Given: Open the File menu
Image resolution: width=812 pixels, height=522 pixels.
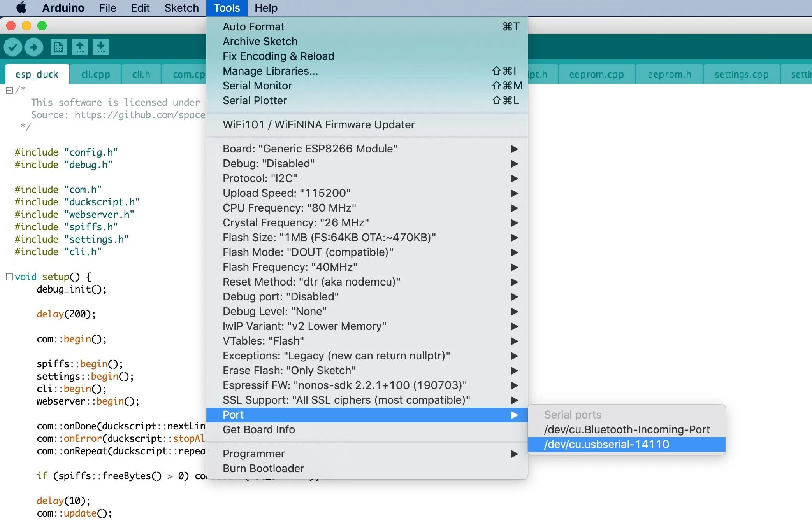Looking at the screenshot, I should point(107,8).
